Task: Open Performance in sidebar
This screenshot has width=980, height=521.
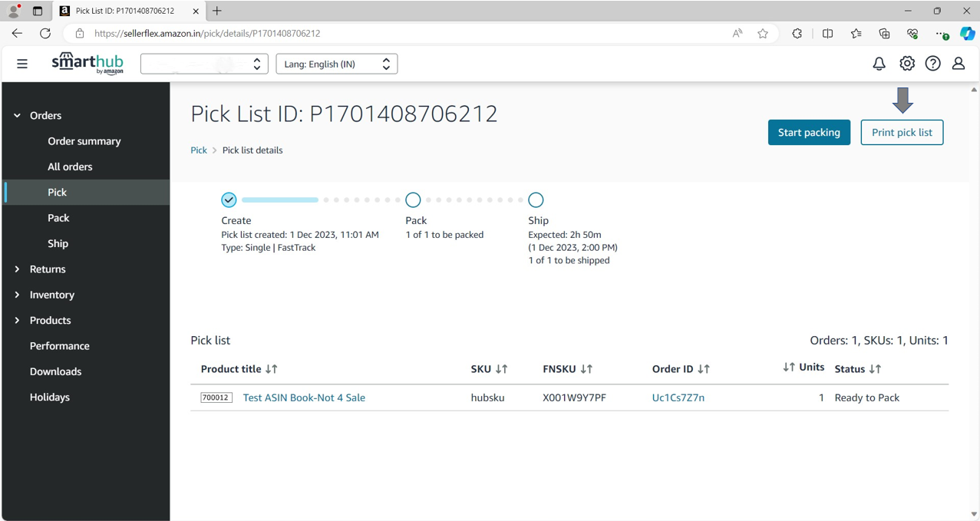Action: [x=60, y=346]
